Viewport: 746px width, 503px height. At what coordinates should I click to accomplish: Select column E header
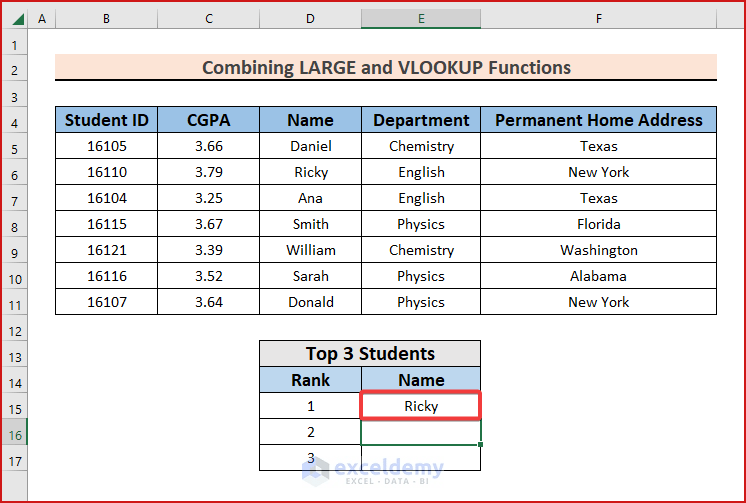pos(421,19)
